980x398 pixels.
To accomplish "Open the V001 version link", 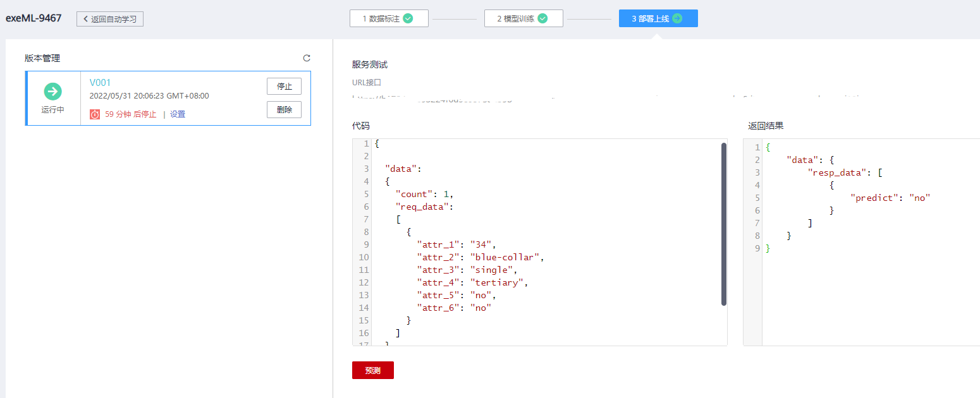I will click(x=100, y=83).
